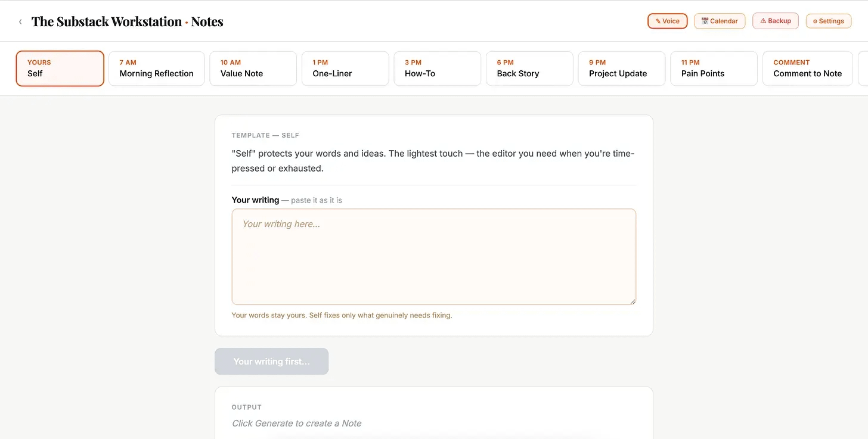
Task: Click the 'Your writing' field label
Action: coord(255,200)
